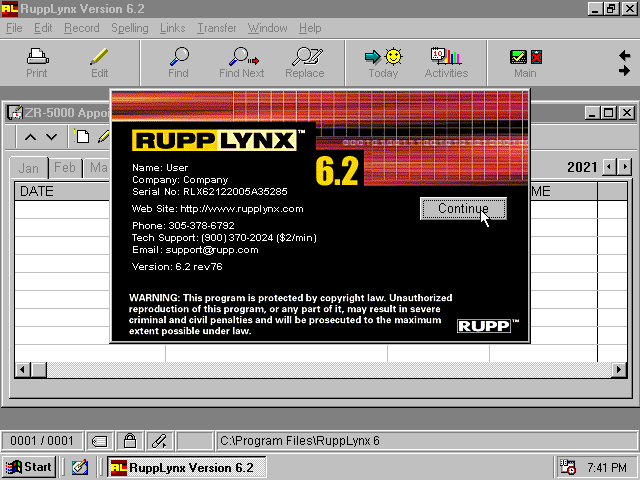
Task: Minimize the RuppLynx main window
Action: [x=595, y=9]
